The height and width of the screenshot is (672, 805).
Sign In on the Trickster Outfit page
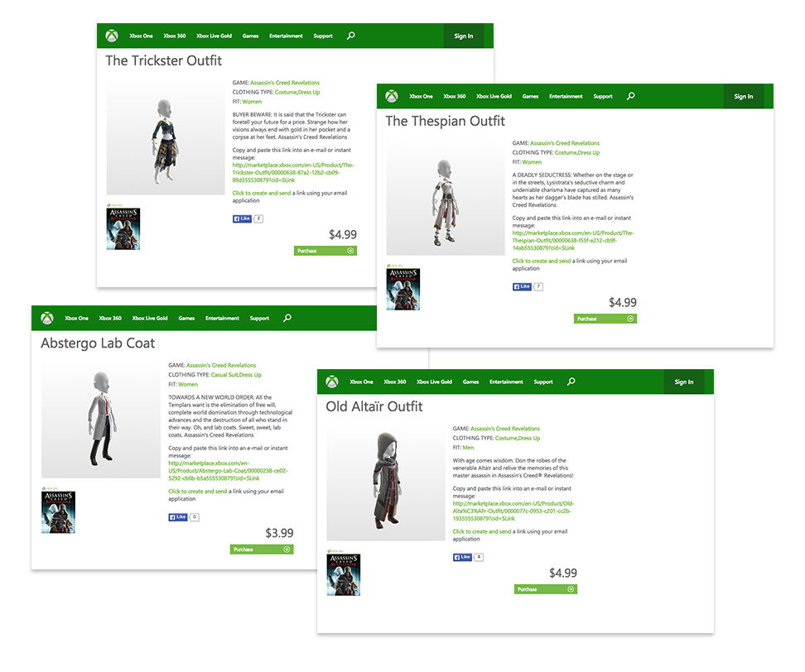[464, 36]
